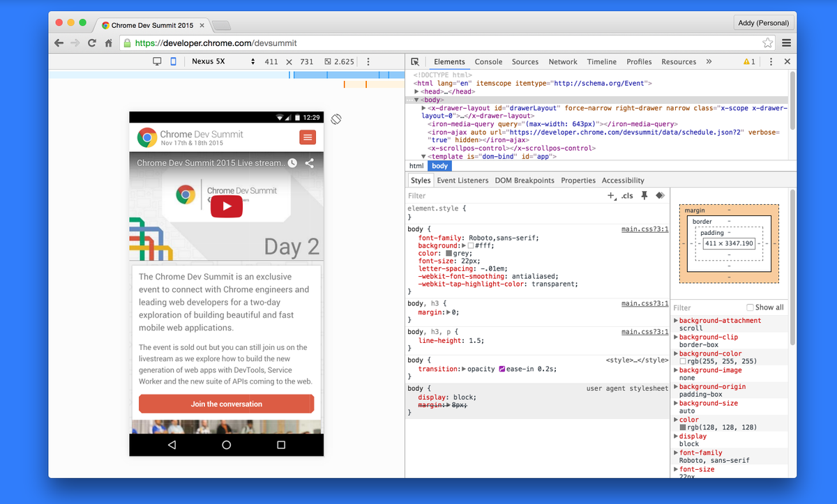This screenshot has width=837, height=504.
Task: Switch to the Console panel tab
Action: (488, 61)
